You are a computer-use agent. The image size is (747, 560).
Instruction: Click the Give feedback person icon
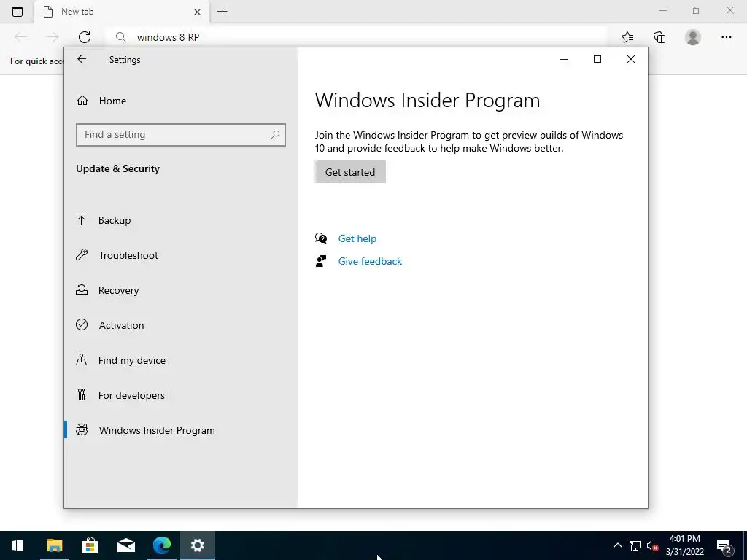(321, 261)
